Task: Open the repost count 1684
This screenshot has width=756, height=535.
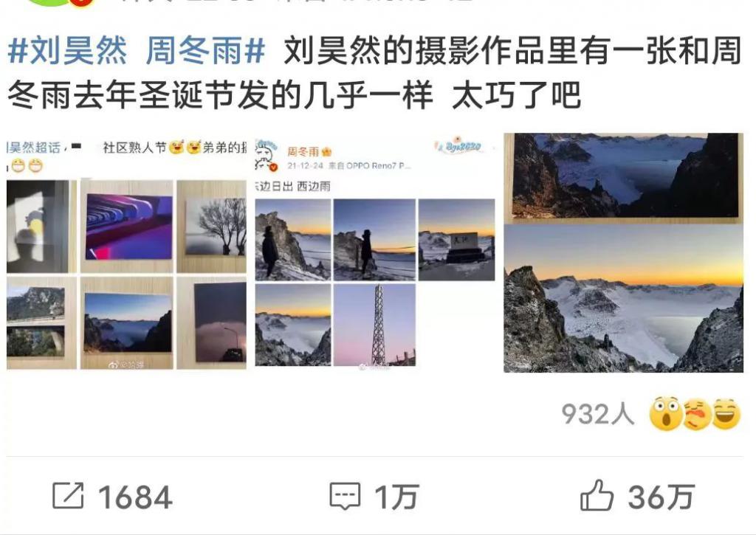Action: (x=136, y=497)
